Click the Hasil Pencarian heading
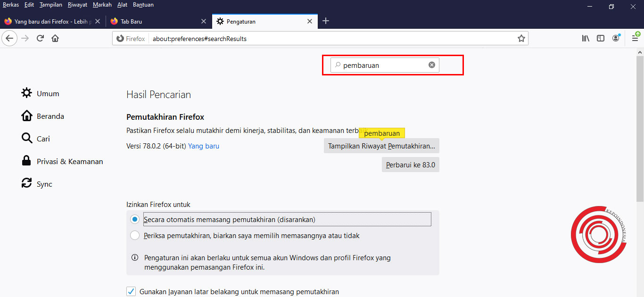The width and height of the screenshot is (644, 297). (x=158, y=95)
